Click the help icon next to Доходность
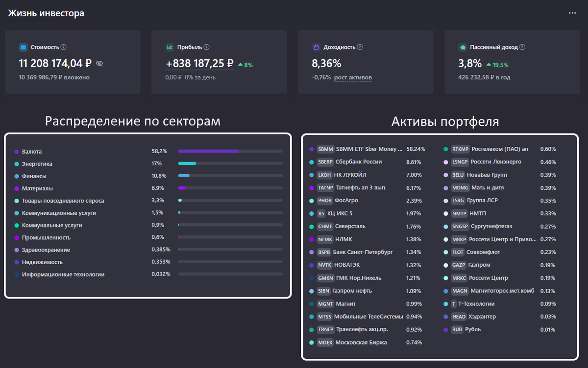Viewport: 588px width, 368px height. 360,47
